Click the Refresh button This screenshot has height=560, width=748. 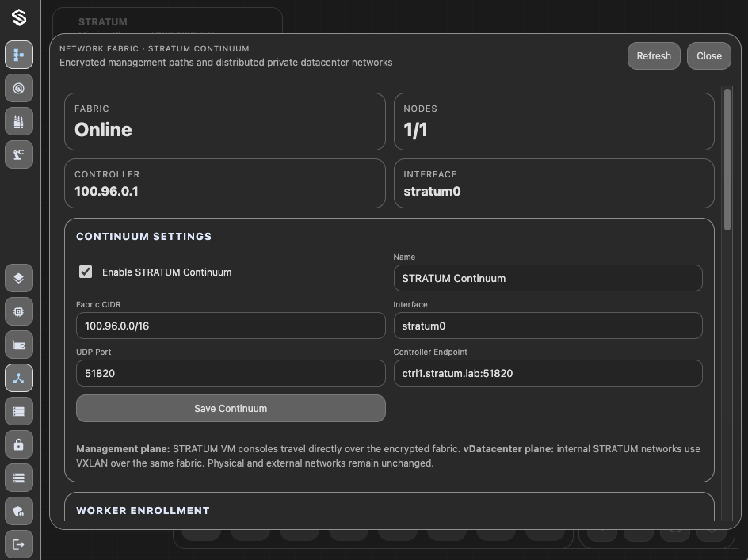pyautogui.click(x=654, y=55)
